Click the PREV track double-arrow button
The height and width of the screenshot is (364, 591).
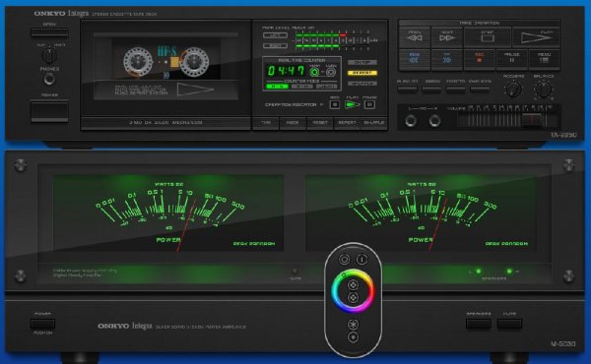pos(415,37)
